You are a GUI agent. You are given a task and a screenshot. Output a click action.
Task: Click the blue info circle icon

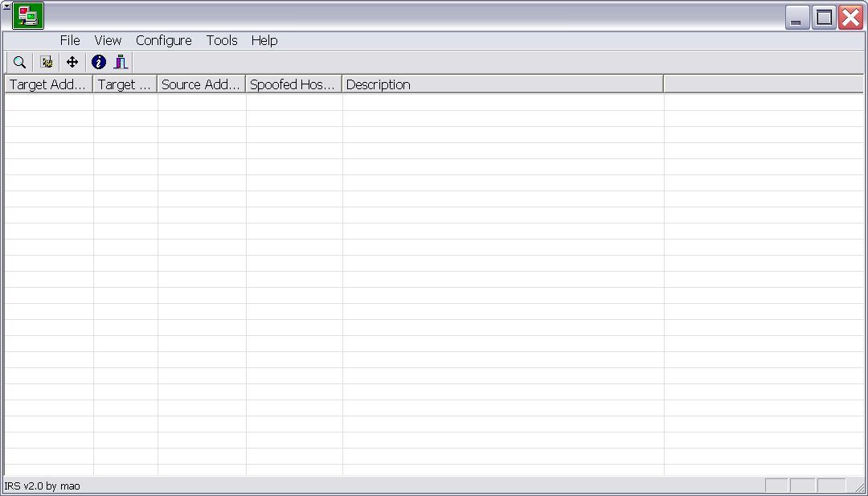click(99, 63)
